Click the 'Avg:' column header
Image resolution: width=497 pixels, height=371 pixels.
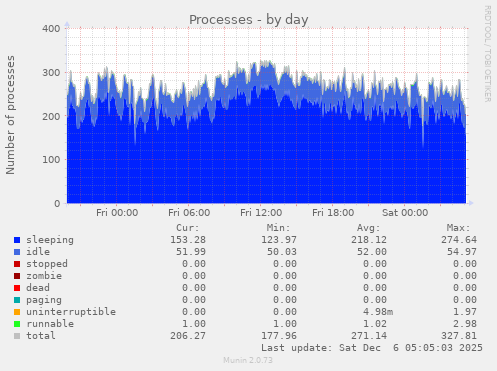pyautogui.click(x=368, y=228)
